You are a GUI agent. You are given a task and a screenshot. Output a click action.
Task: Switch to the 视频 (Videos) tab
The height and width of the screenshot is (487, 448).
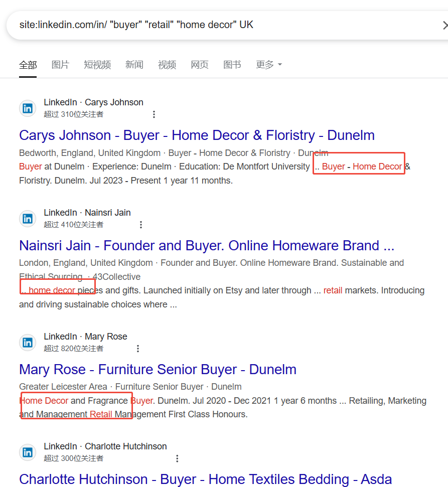tap(167, 65)
